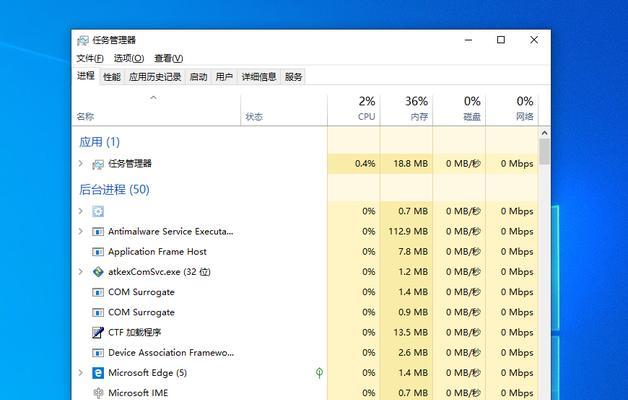The width and height of the screenshot is (628, 400).
Task: Sort by the 内存 column header
Action: click(x=406, y=110)
